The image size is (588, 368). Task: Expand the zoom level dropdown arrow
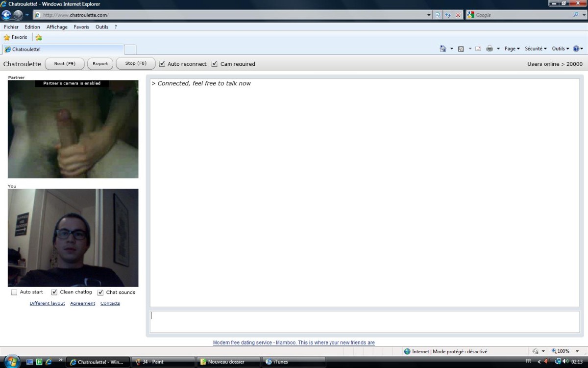[x=577, y=351]
